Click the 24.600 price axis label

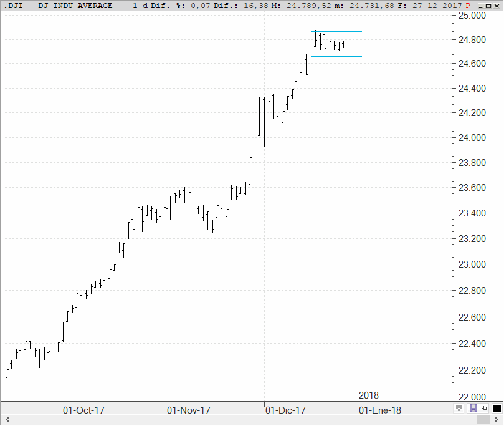tap(472, 64)
